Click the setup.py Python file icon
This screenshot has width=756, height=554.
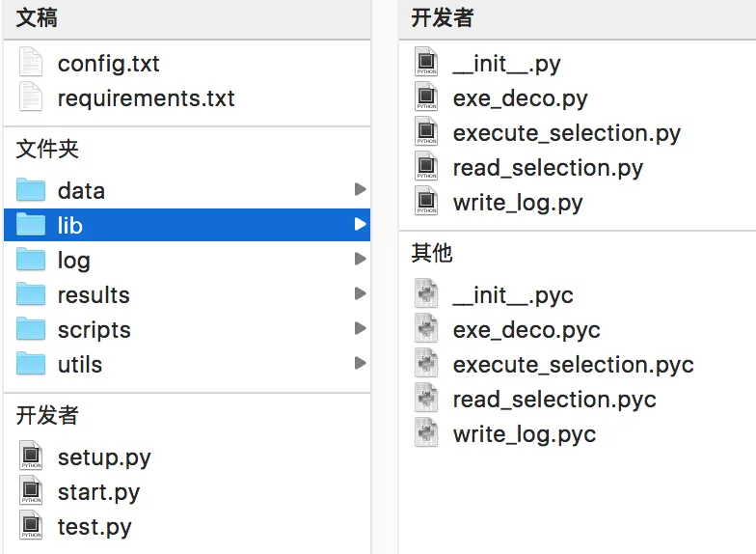31,457
